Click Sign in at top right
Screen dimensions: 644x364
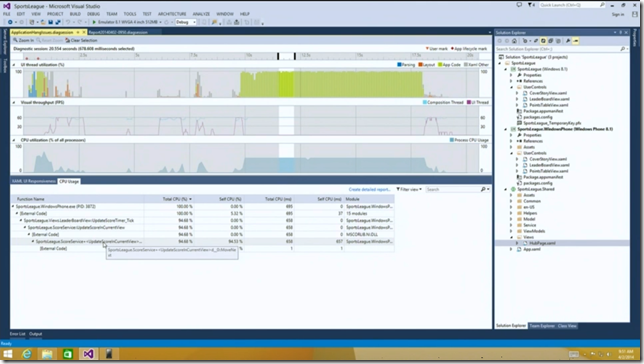pyautogui.click(x=618, y=14)
